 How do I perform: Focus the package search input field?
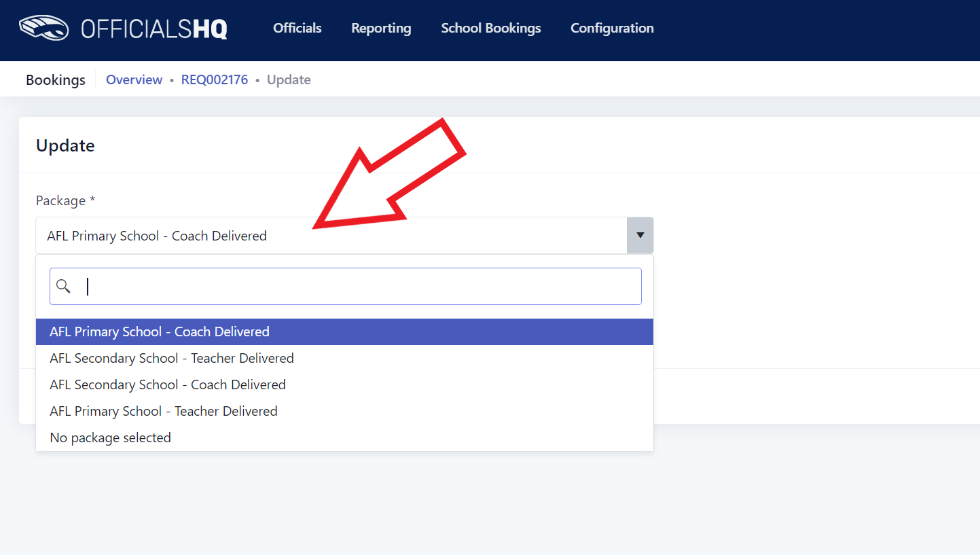click(346, 286)
